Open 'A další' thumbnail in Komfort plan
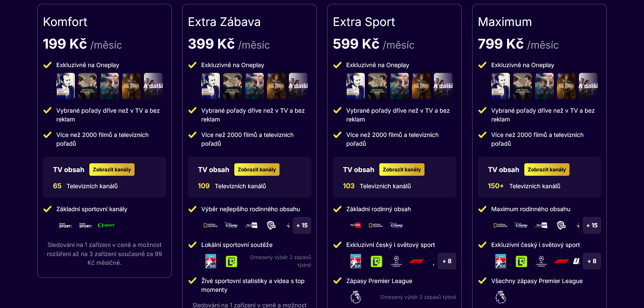Image resolution: width=644 pixels, height=308 pixels. click(153, 86)
